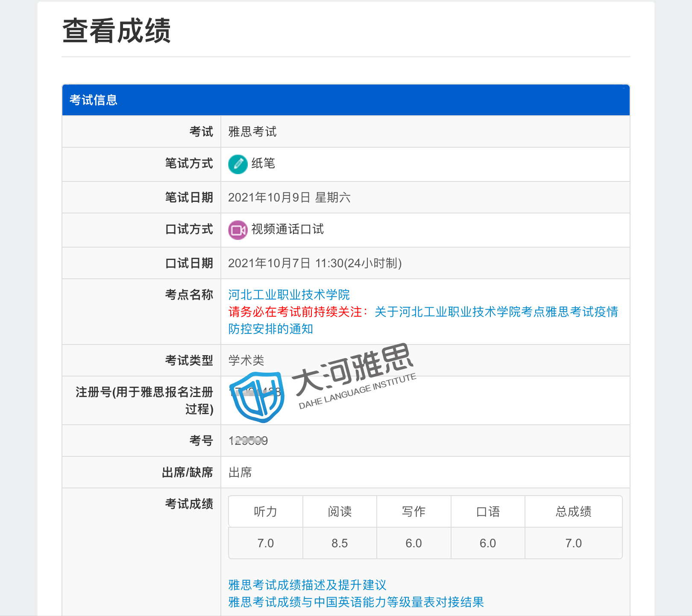692x616 pixels.
Task: Open 雅思考试成绩描述及提升建议 link
Action: coord(307,585)
